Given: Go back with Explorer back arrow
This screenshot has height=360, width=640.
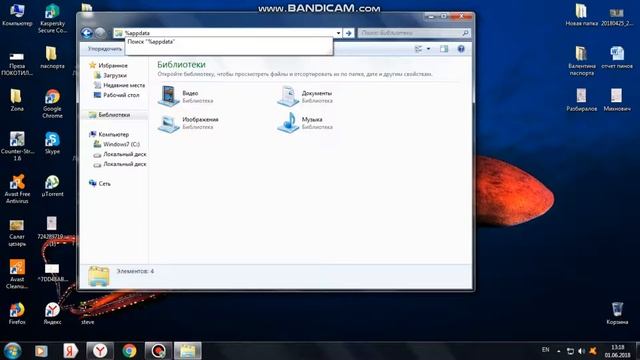Looking at the screenshot, I should tap(87, 33).
